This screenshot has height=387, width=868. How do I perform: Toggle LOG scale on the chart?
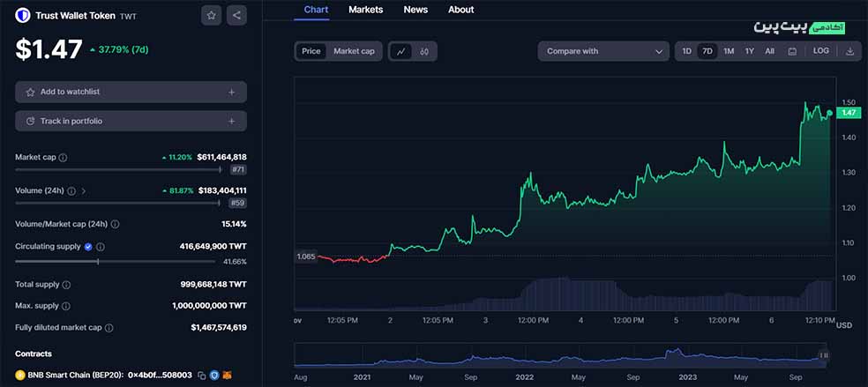(821, 51)
